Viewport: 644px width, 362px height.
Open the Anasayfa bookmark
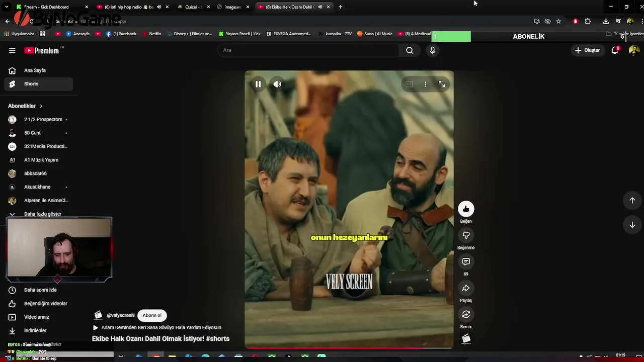(x=78, y=34)
